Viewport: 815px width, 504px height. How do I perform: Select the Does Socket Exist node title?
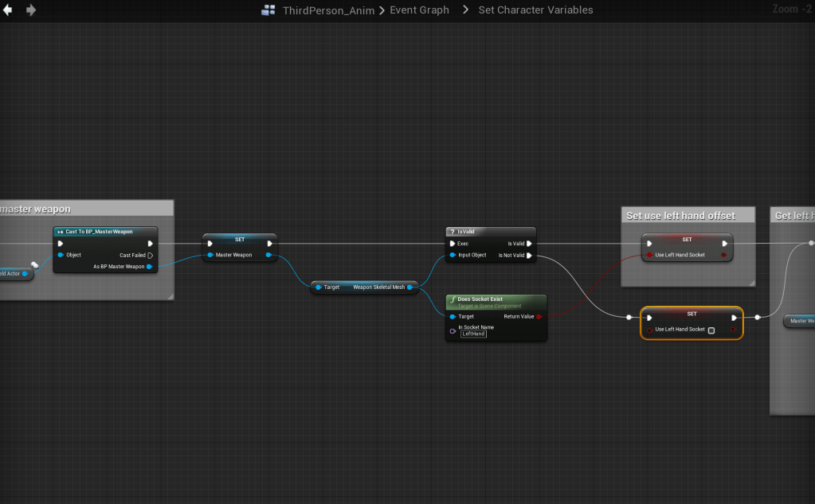[480, 299]
